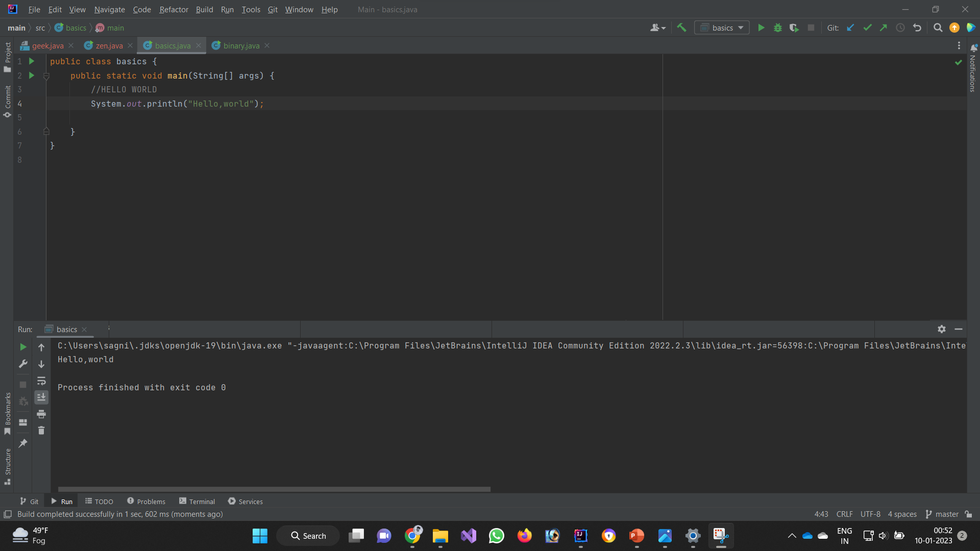
Task: Clear console output with the trash icon
Action: [x=41, y=431]
